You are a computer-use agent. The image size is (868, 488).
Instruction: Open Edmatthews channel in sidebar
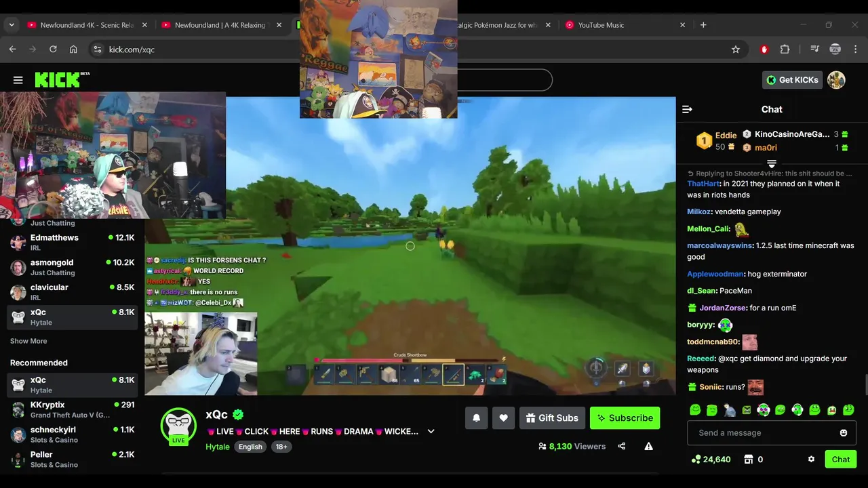point(71,243)
